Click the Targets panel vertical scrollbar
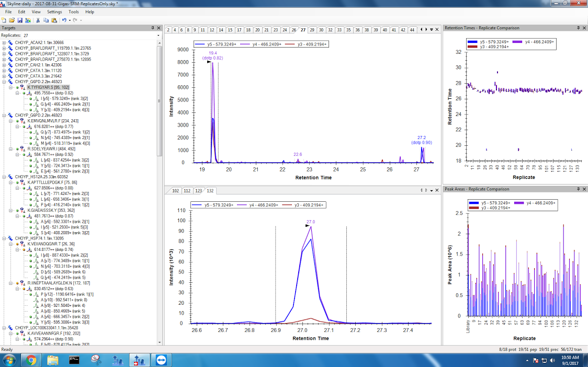Viewport: 588px width, 367px height. pos(159,105)
